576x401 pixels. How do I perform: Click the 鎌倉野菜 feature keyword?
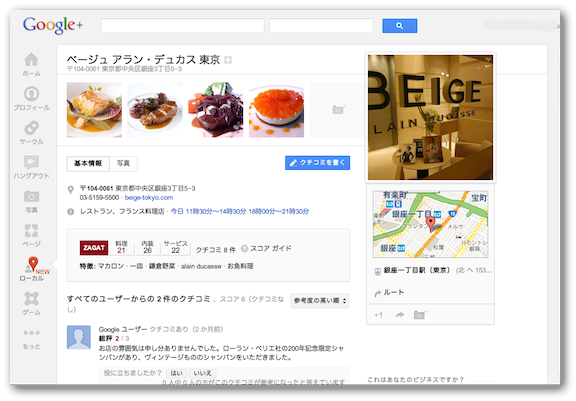coord(162,266)
